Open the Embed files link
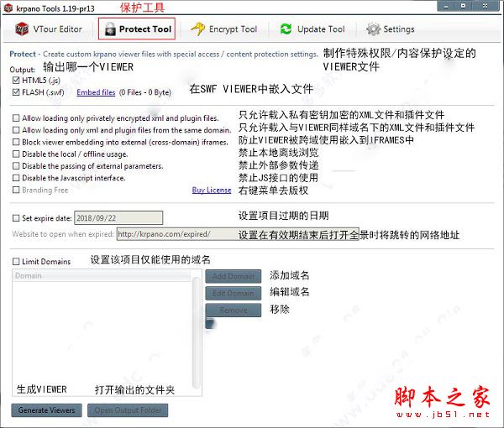504x428 pixels. 96,92
